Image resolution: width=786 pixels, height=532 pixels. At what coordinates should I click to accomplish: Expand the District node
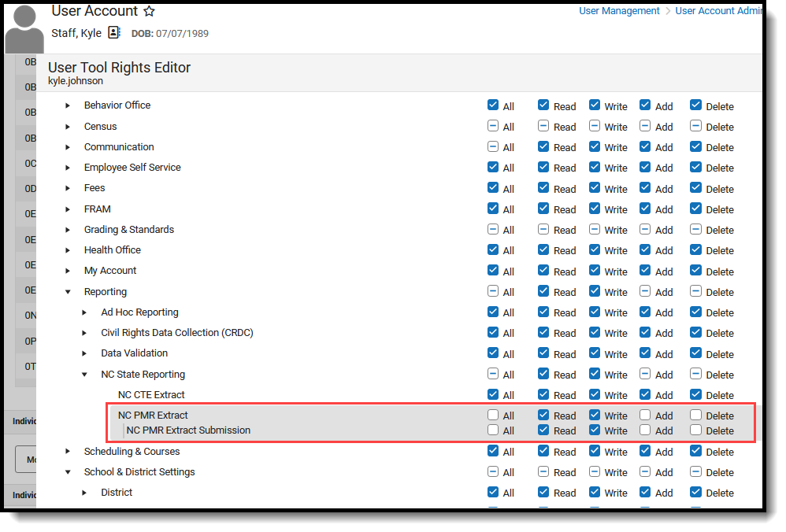[84, 493]
